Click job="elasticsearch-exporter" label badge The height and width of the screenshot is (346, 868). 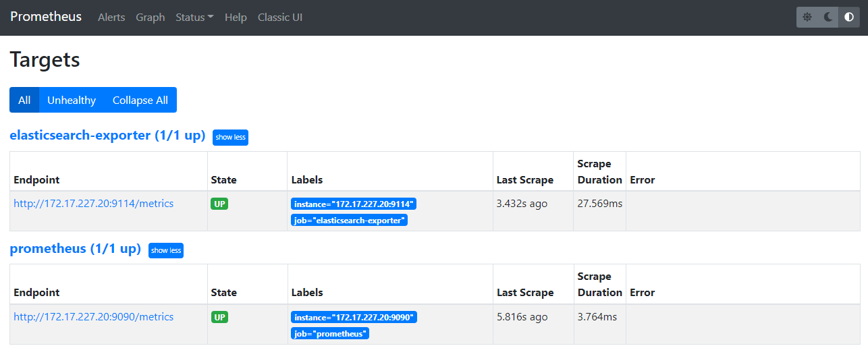coord(350,220)
